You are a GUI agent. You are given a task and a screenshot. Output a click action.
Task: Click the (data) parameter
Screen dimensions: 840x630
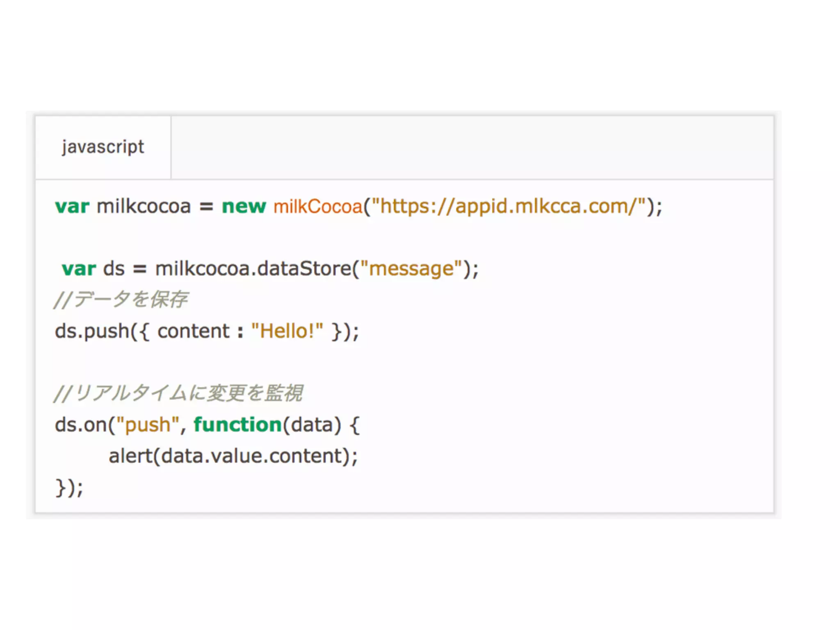(312, 425)
